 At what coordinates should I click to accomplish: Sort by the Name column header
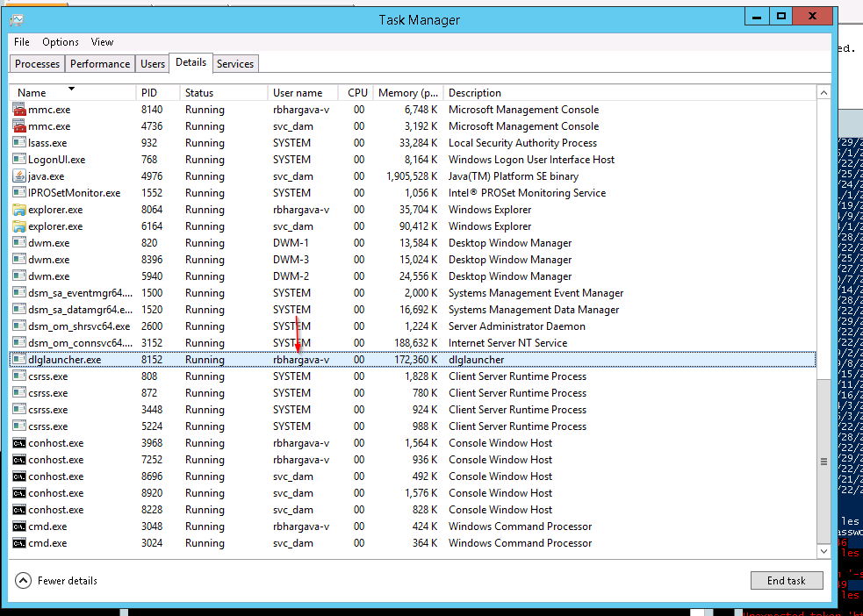pyautogui.click(x=73, y=93)
